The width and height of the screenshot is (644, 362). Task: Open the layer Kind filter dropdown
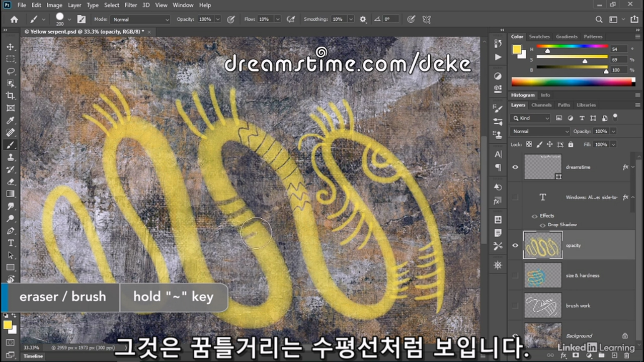(x=531, y=118)
